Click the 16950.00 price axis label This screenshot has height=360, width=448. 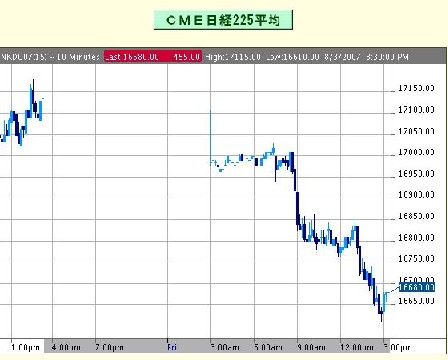416,173
